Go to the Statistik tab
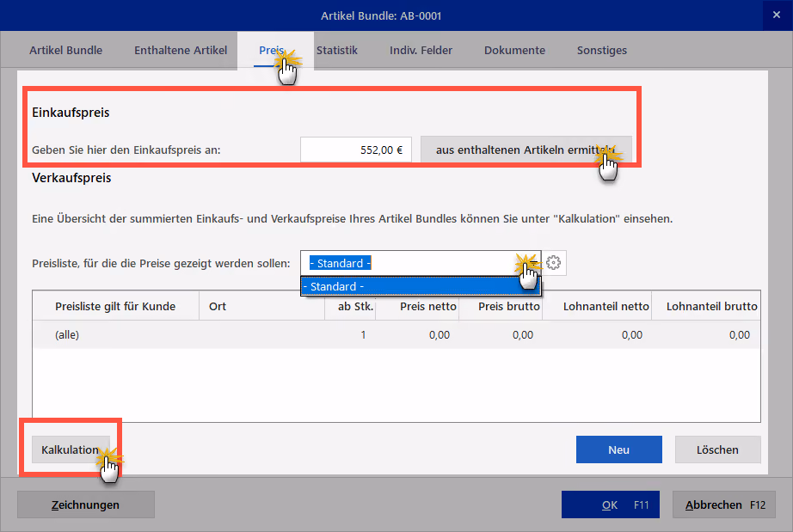 click(x=337, y=50)
